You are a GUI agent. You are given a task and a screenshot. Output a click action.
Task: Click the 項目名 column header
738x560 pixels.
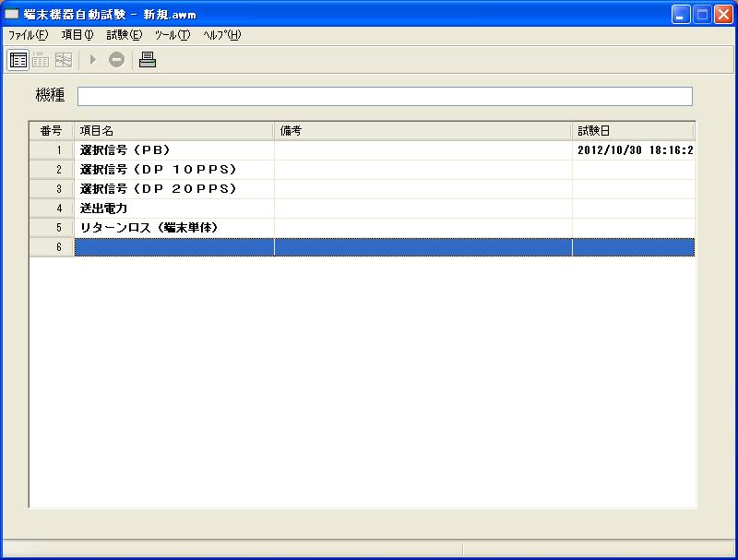pos(173,131)
